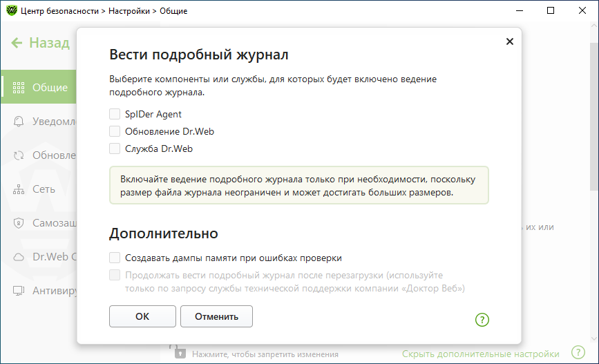Open the Самозащита sidebar item
The image size is (599, 364).
(x=39, y=222)
